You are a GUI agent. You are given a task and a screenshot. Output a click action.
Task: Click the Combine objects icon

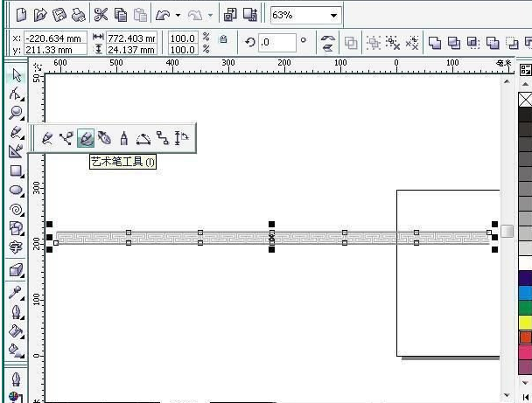click(351, 43)
